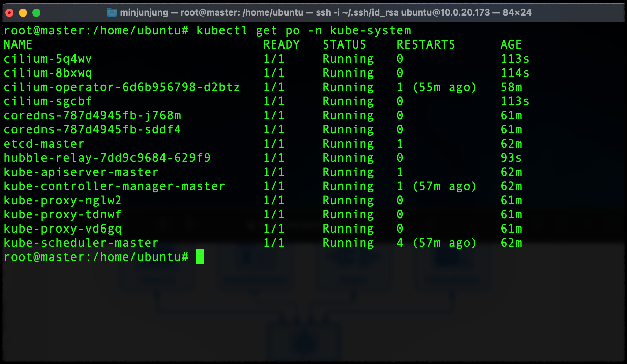Click the folder proxy icon in title bar
The width and height of the screenshot is (627, 364).
(x=112, y=12)
